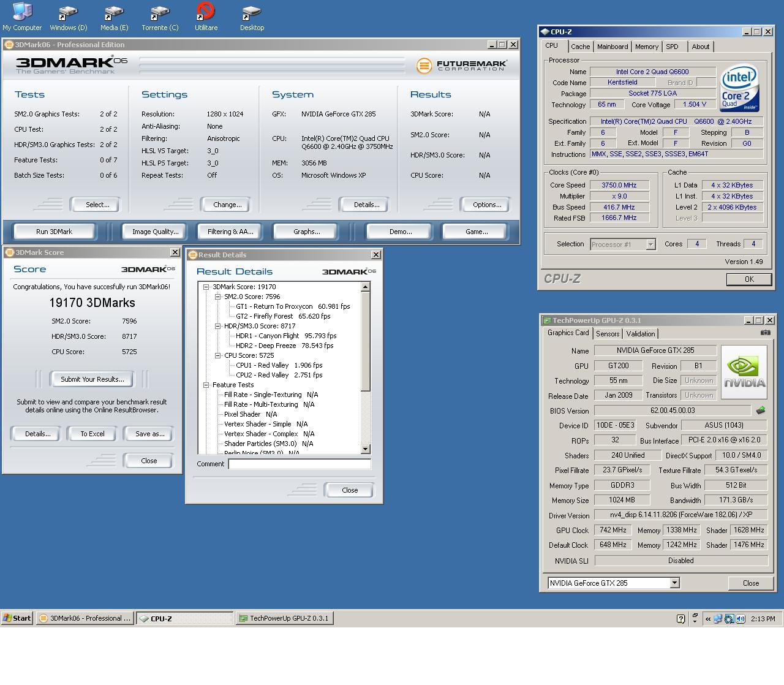Screen dimensions: 784x685
Task: Open Windows (D) drive shortcut
Action: [x=68, y=17]
